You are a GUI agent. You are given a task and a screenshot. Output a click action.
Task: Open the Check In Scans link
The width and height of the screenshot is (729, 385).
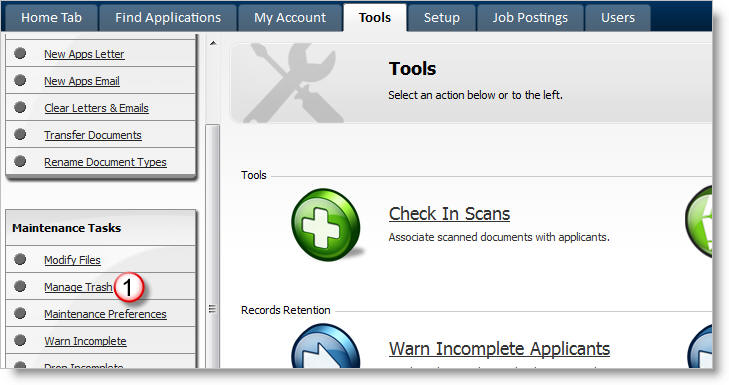(x=450, y=214)
